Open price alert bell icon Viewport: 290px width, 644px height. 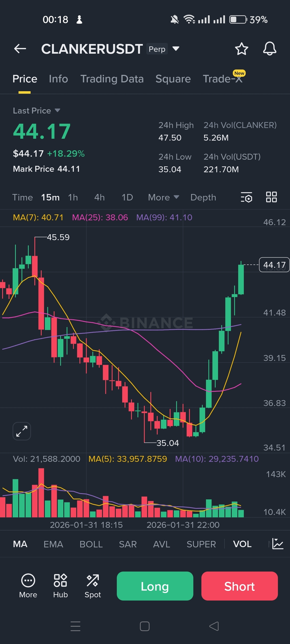click(x=270, y=49)
